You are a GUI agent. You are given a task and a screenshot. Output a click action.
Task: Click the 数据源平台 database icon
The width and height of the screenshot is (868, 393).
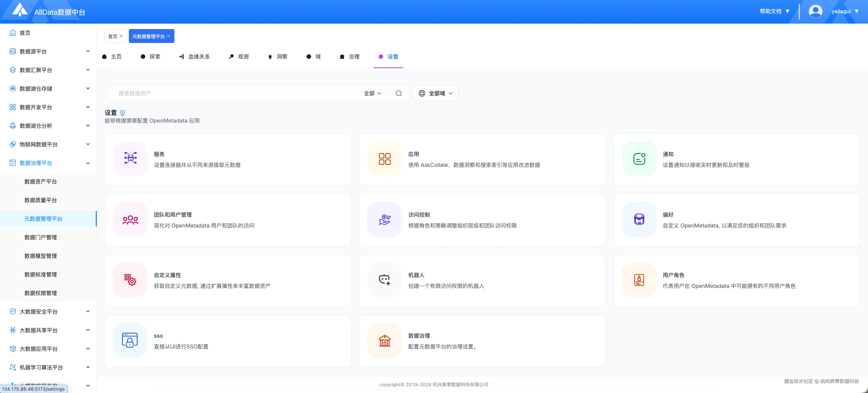(x=13, y=51)
